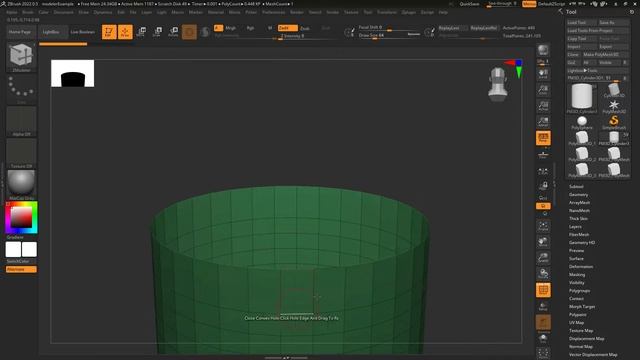Click the Rotate view icon in right shelf
Viewport: 640px width, 360px height.
pyautogui.click(x=543, y=274)
